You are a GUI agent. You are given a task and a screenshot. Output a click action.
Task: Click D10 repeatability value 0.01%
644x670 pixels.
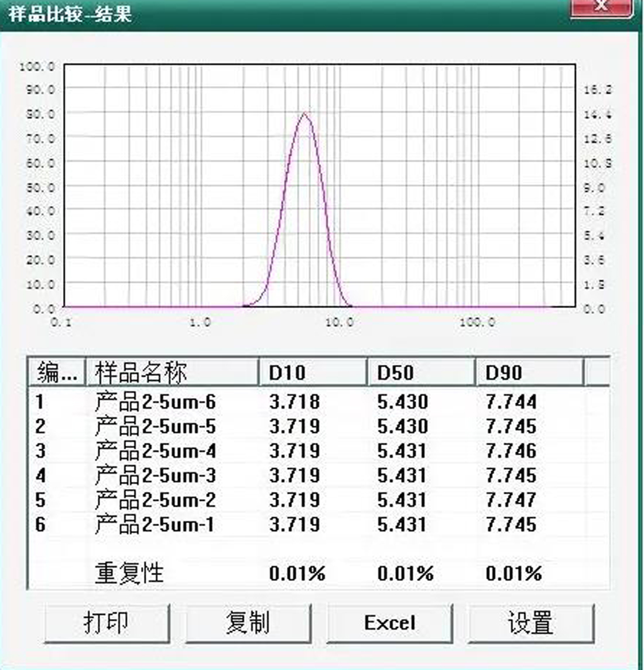point(297,573)
